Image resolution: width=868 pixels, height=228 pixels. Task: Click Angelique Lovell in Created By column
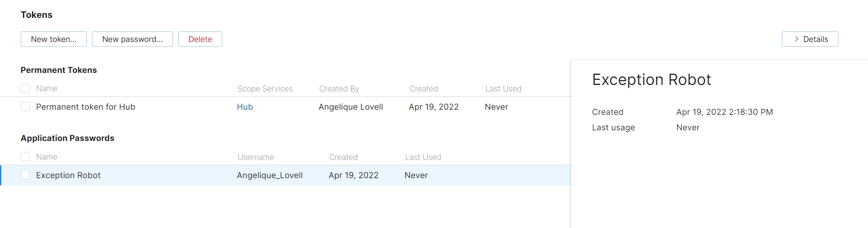pyautogui.click(x=350, y=107)
